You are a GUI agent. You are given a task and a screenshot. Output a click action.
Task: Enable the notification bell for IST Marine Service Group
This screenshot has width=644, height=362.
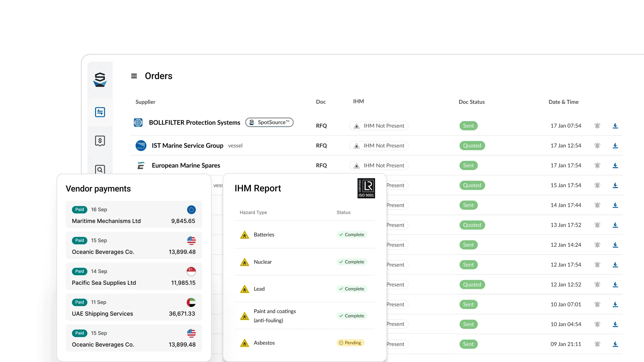pos(597,146)
